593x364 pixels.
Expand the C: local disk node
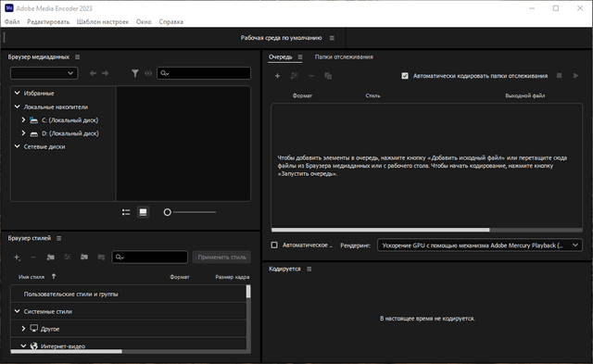click(23, 119)
